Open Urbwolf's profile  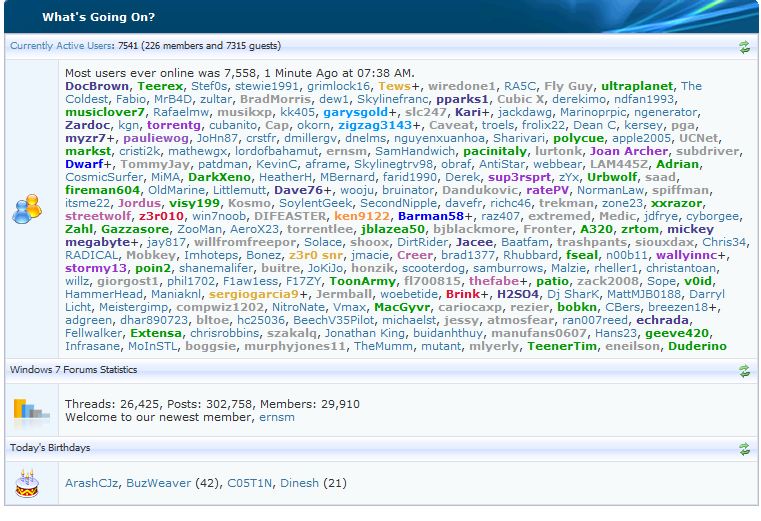tap(612, 177)
